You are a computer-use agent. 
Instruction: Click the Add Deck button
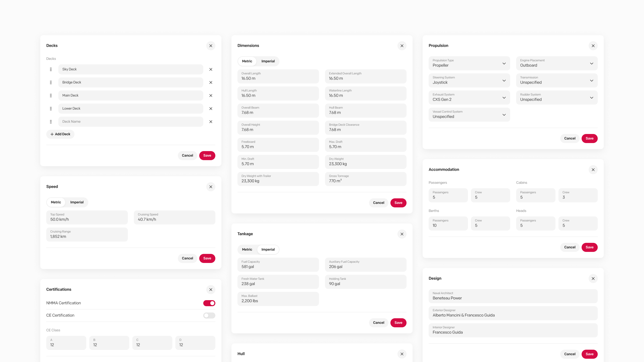[x=60, y=134]
